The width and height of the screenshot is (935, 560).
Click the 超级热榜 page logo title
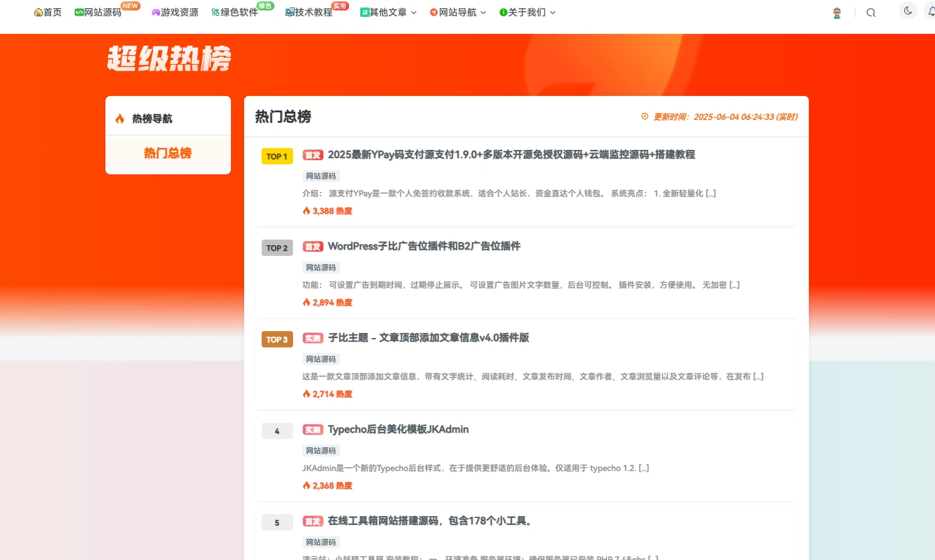(169, 59)
